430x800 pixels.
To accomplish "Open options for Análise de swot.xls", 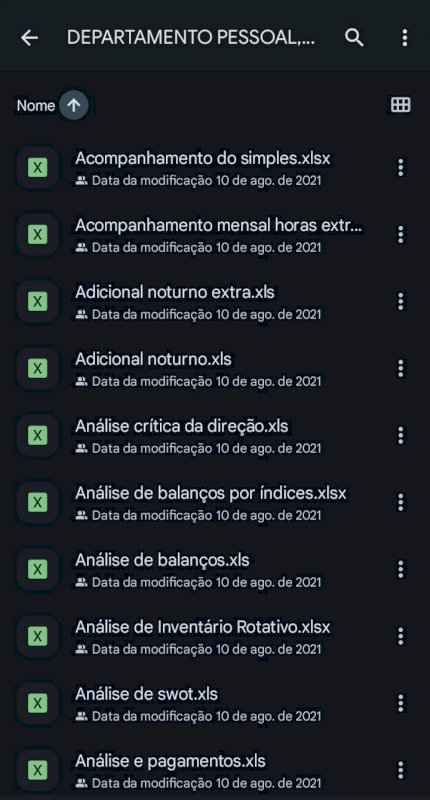I will point(401,703).
